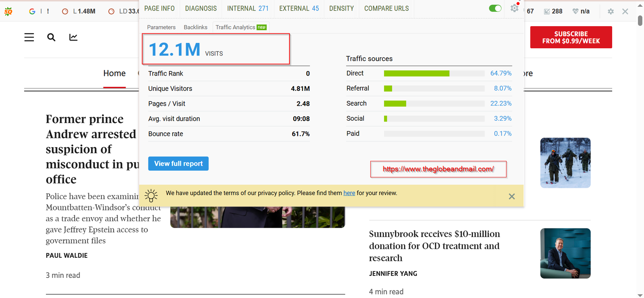Close the SEOquake toolbar

tap(625, 11)
